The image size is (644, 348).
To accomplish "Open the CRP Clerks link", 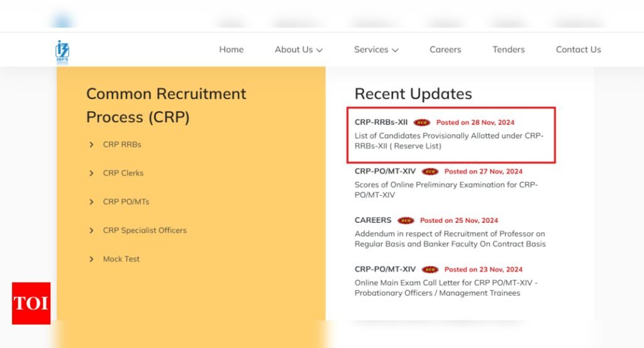I will click(123, 174).
